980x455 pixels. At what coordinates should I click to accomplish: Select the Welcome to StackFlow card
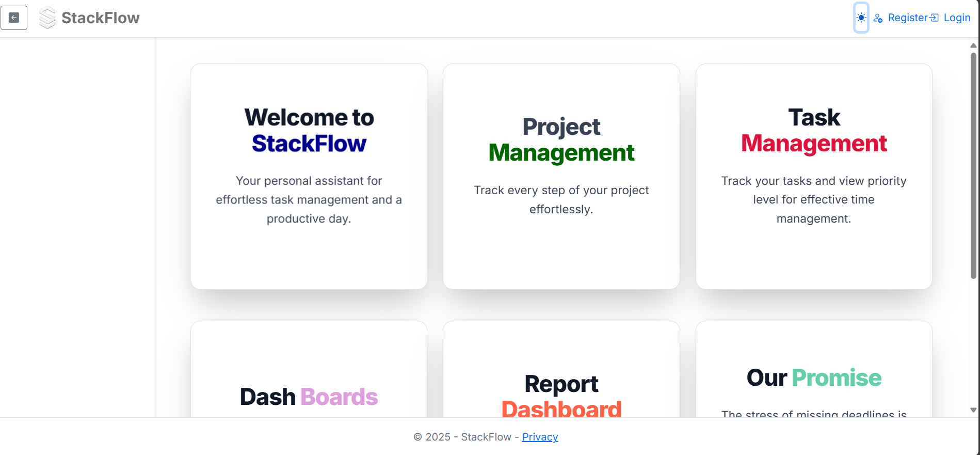[x=309, y=176]
